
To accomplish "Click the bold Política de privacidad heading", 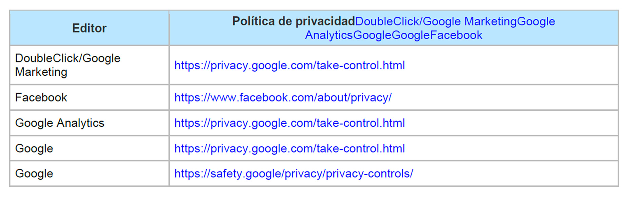I will point(293,21).
